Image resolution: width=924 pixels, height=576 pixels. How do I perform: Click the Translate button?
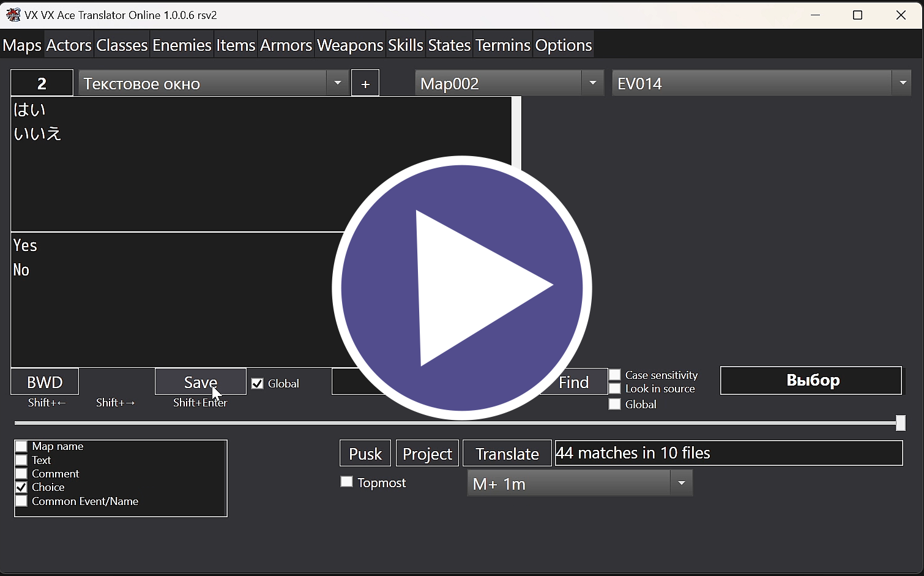pos(507,454)
